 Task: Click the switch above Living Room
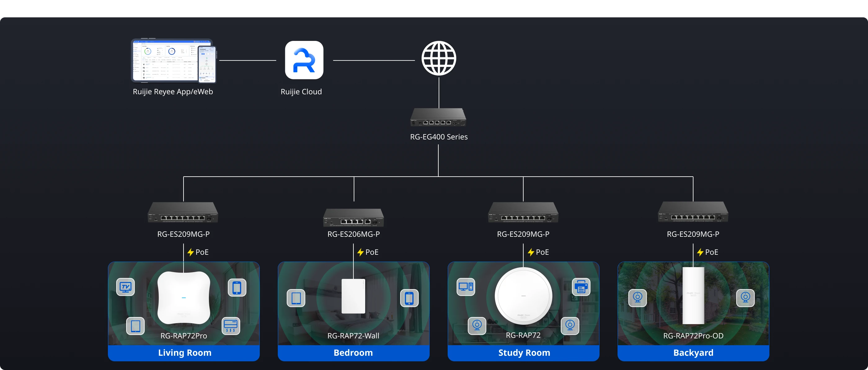[x=183, y=212]
